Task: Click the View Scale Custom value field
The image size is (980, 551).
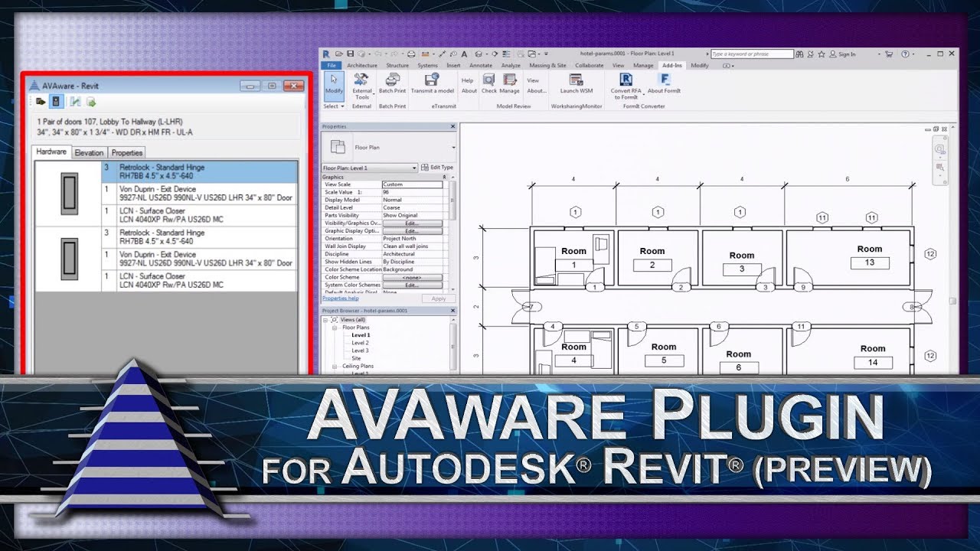Action: tap(412, 184)
